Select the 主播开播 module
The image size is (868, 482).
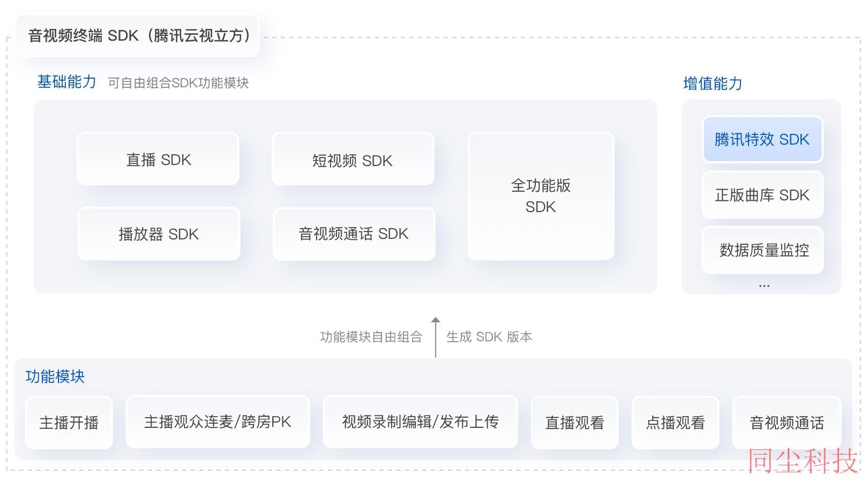tap(69, 423)
